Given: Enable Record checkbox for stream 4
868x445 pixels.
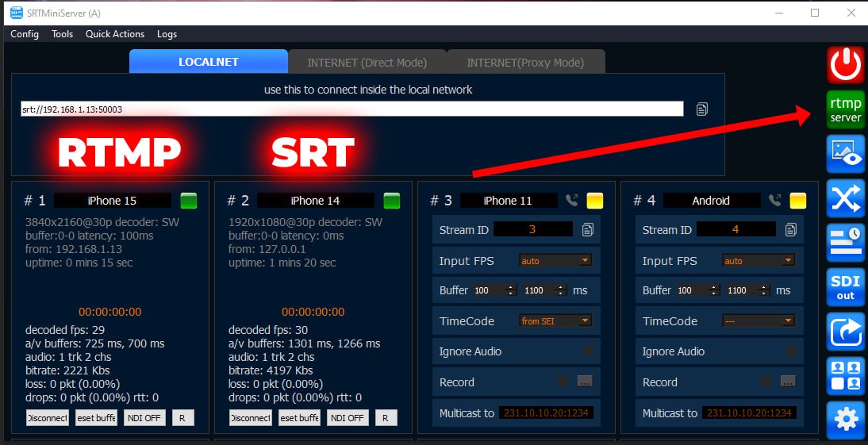Looking at the screenshot, I should pos(766,382).
